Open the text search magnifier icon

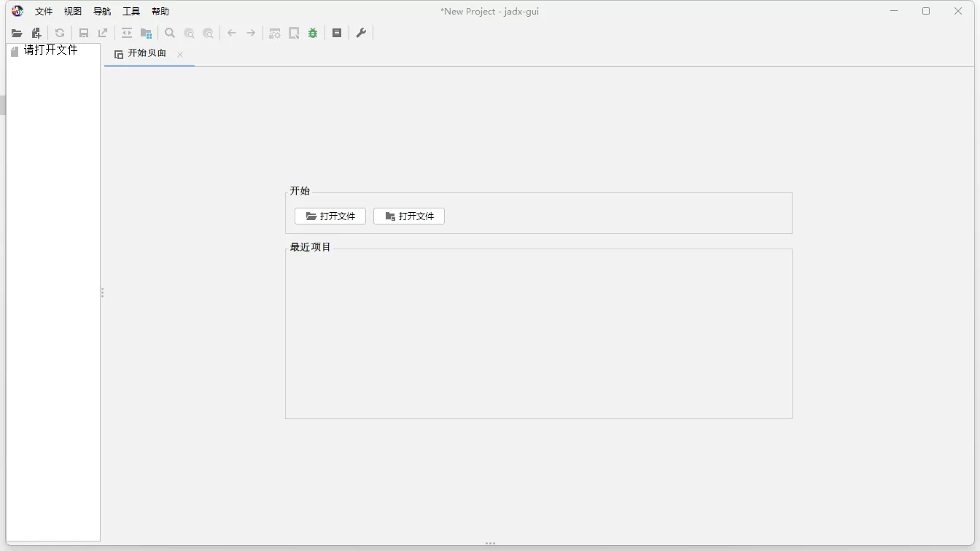(169, 33)
